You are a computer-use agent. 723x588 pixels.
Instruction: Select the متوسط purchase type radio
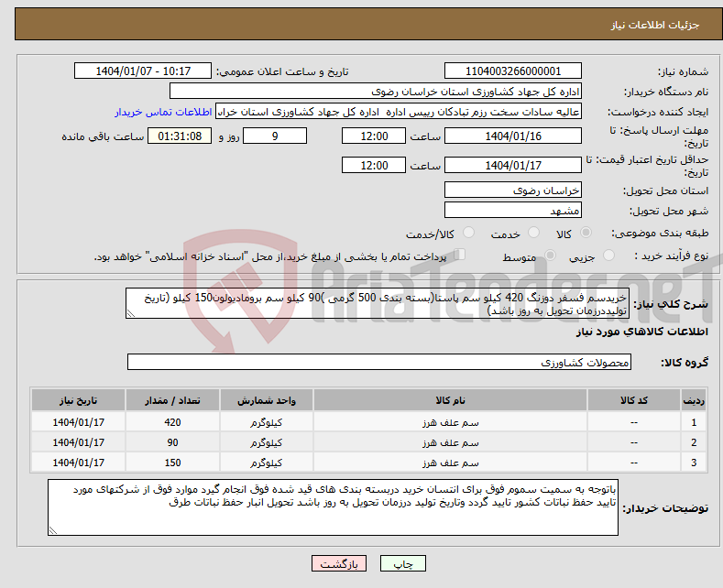pos(550,255)
